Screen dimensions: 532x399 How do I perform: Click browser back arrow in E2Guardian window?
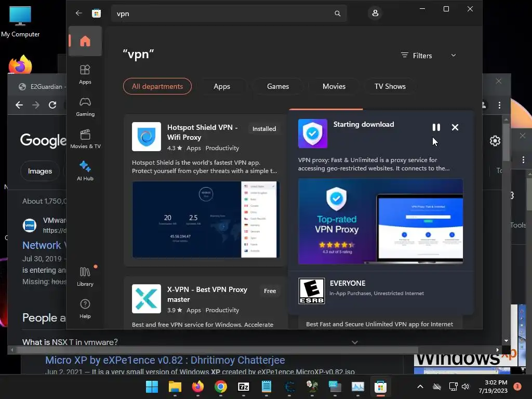(x=19, y=105)
